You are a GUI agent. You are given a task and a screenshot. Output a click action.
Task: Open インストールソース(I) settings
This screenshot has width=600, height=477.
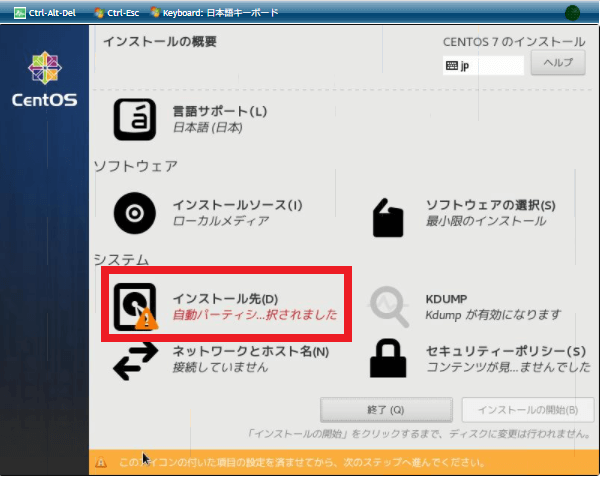click(238, 205)
